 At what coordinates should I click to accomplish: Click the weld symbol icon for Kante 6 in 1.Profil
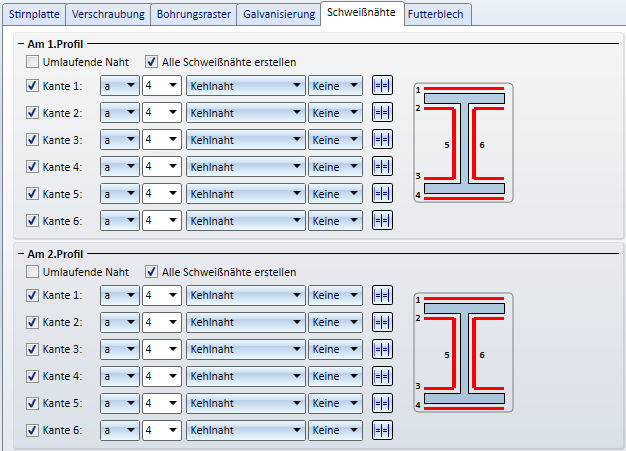tap(382, 221)
